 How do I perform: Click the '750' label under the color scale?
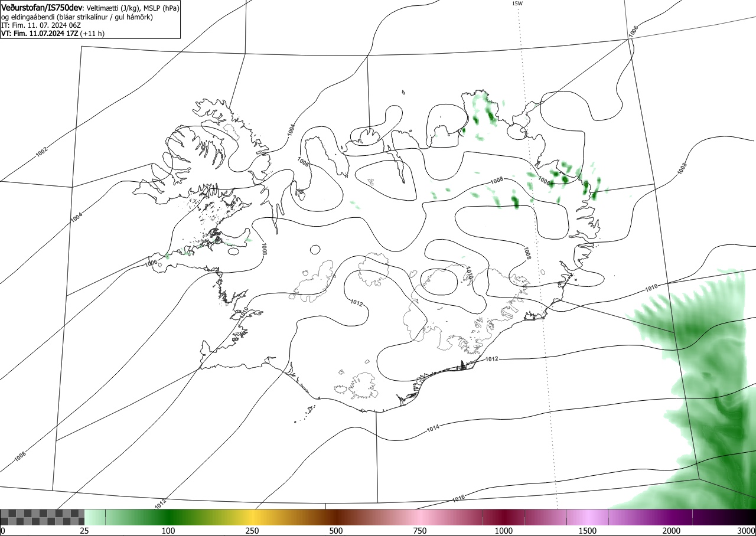coord(420,531)
